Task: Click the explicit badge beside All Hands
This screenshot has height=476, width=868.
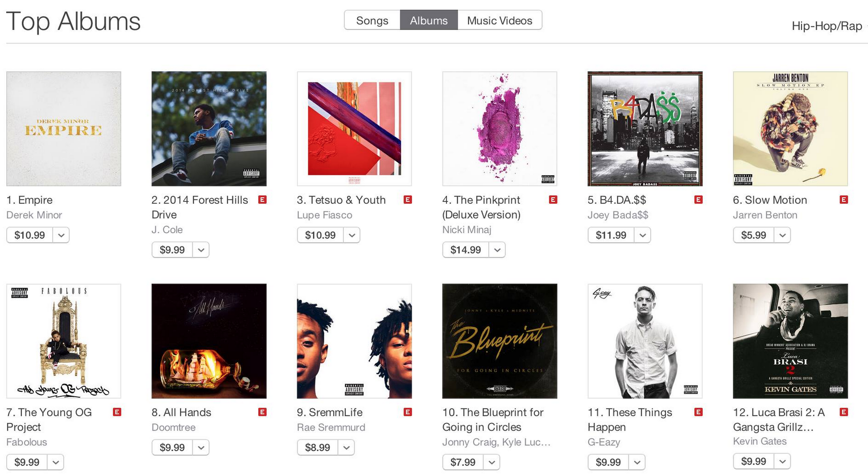Action: point(262,412)
